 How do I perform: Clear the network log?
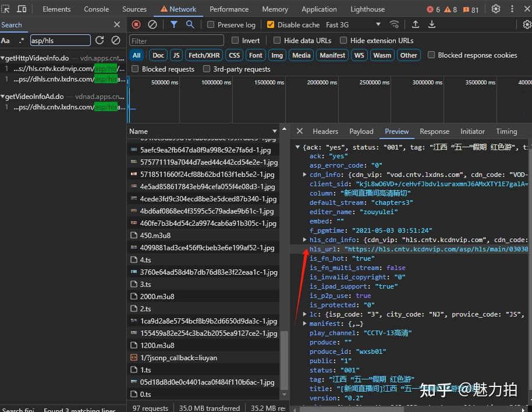[x=152, y=24]
